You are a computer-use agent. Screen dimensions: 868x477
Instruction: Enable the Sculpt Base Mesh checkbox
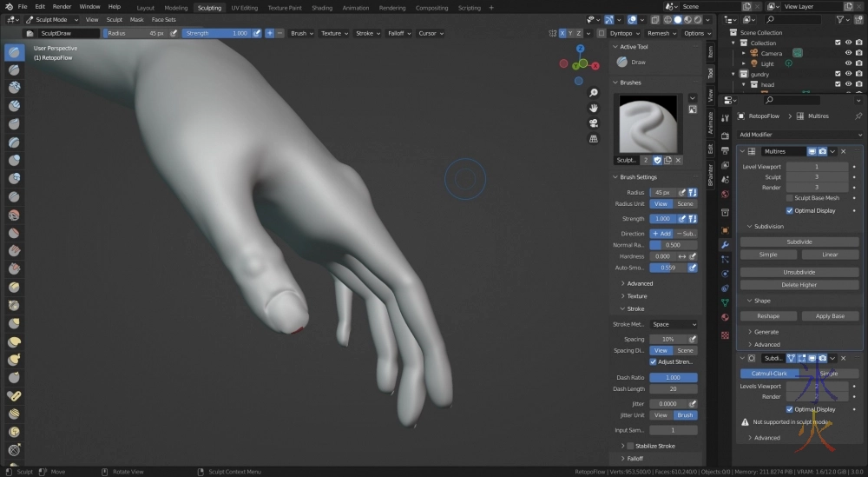click(x=789, y=198)
